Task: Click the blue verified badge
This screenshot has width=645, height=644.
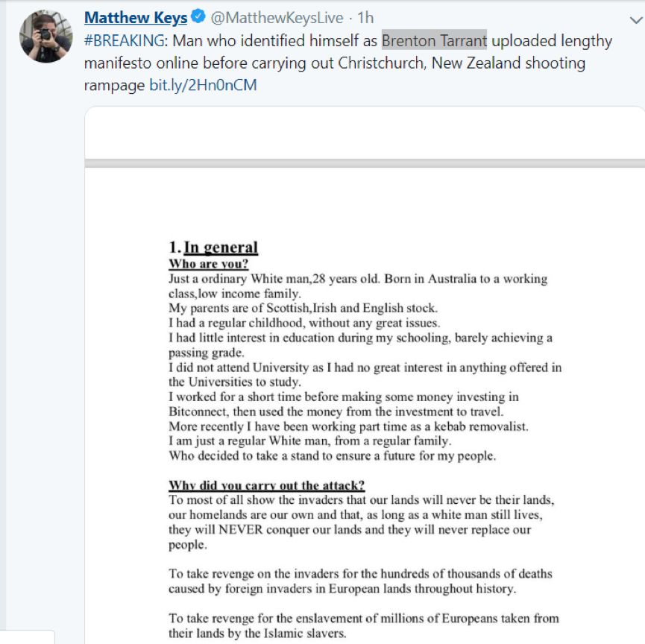Action: (x=198, y=17)
